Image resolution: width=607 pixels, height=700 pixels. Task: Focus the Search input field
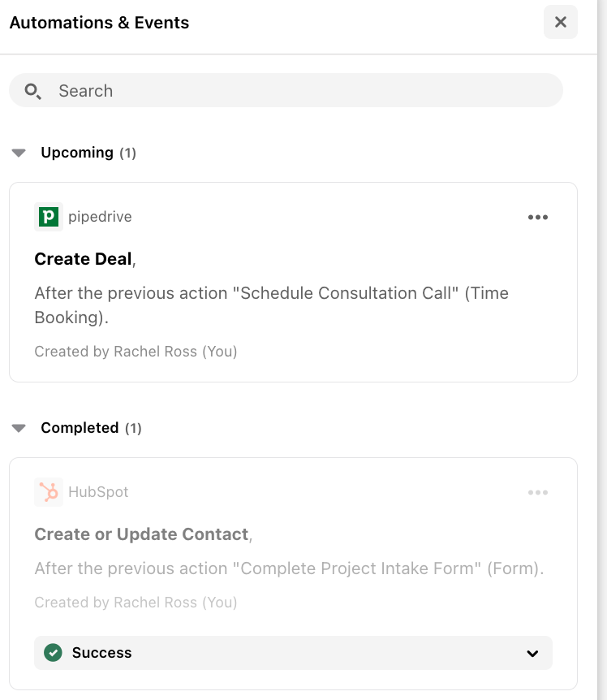click(286, 90)
